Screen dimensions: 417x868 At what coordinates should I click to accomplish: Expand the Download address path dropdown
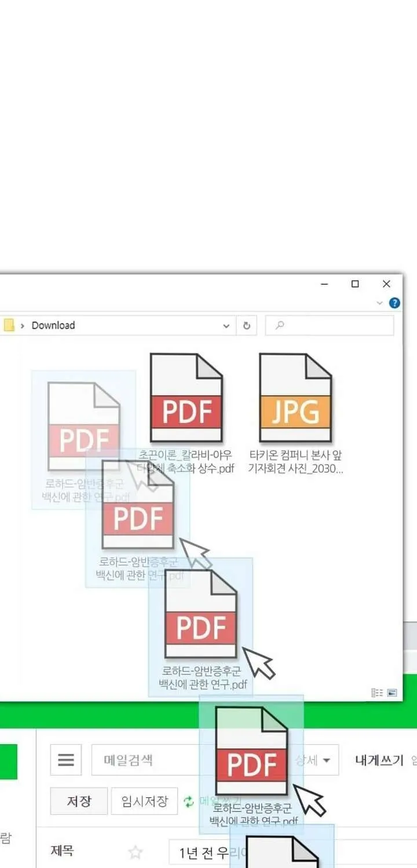coord(226,326)
